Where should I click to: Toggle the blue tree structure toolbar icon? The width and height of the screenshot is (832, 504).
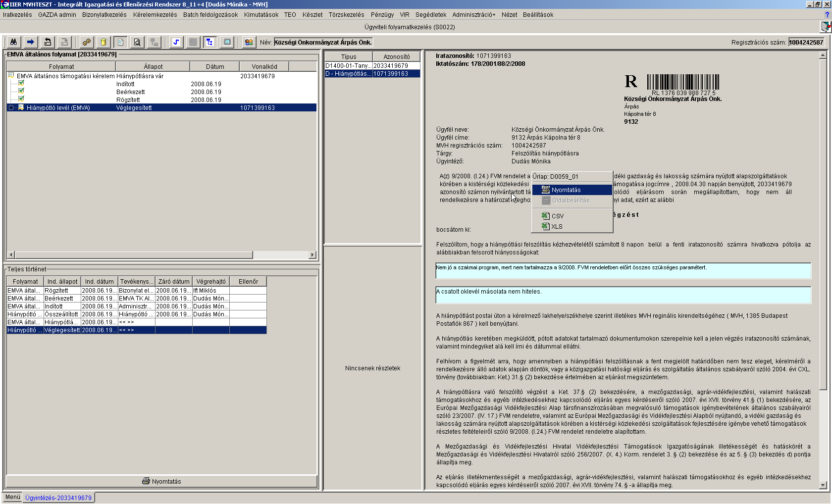[210, 42]
